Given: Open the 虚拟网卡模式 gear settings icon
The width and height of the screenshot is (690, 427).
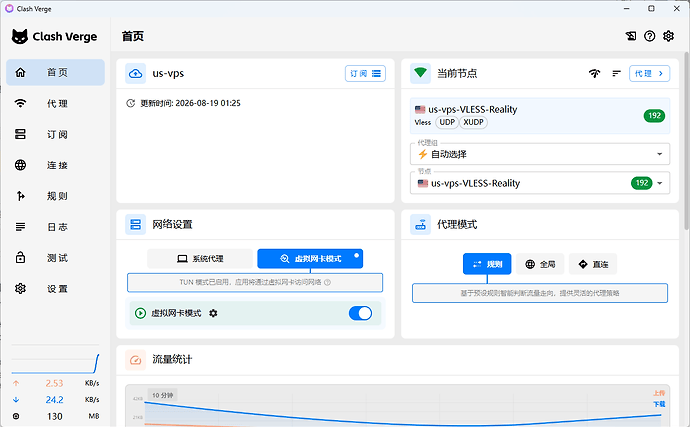Looking at the screenshot, I should [x=213, y=313].
